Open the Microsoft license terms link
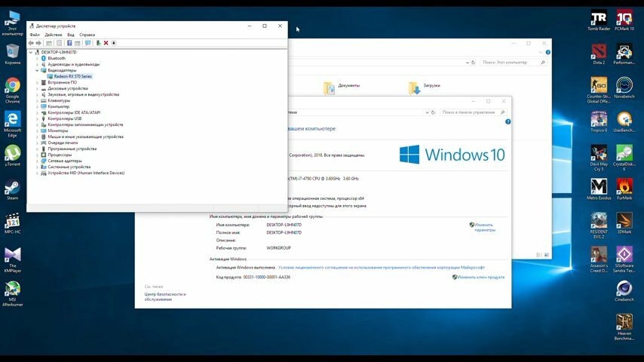 pos(381,268)
